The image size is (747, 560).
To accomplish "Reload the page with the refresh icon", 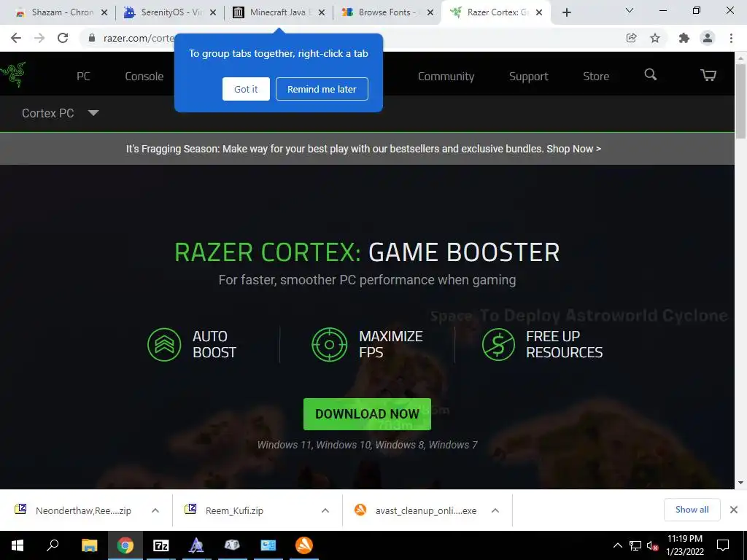I will pos(63,38).
